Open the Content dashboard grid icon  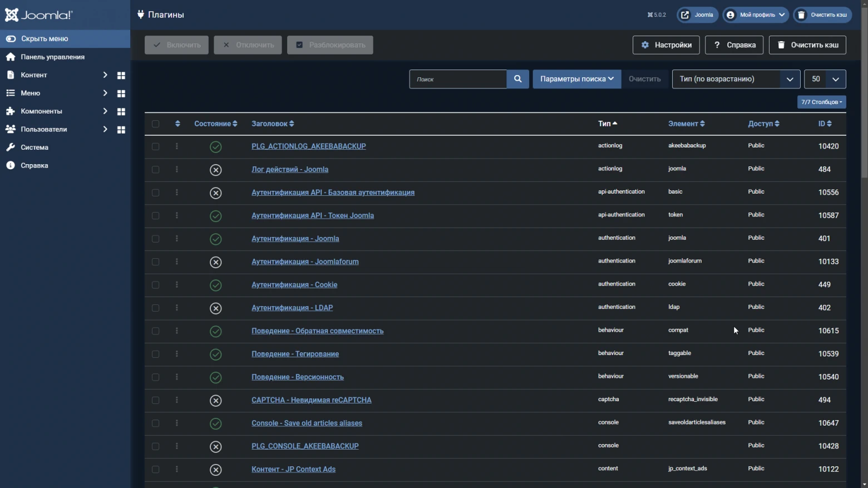121,75
